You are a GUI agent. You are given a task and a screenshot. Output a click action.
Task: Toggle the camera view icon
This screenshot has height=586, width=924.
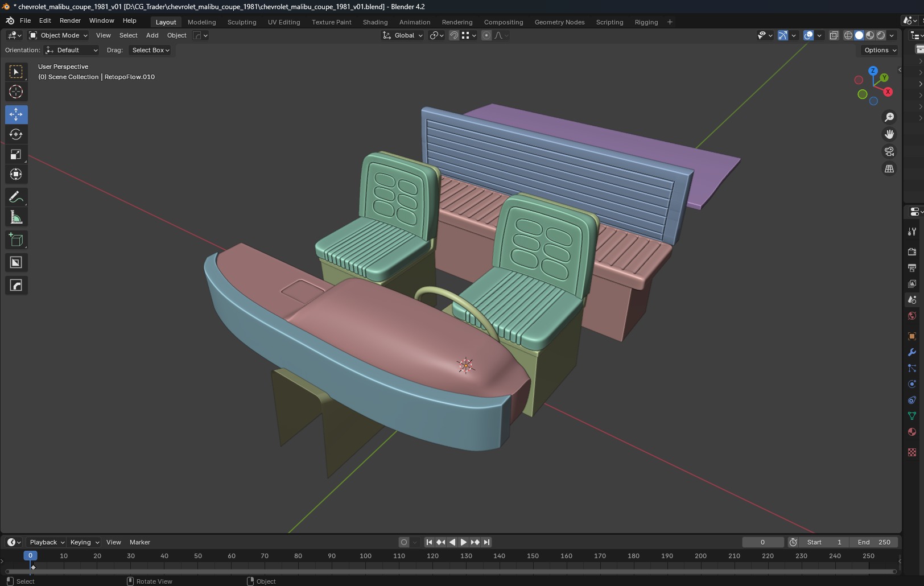pyautogui.click(x=889, y=152)
